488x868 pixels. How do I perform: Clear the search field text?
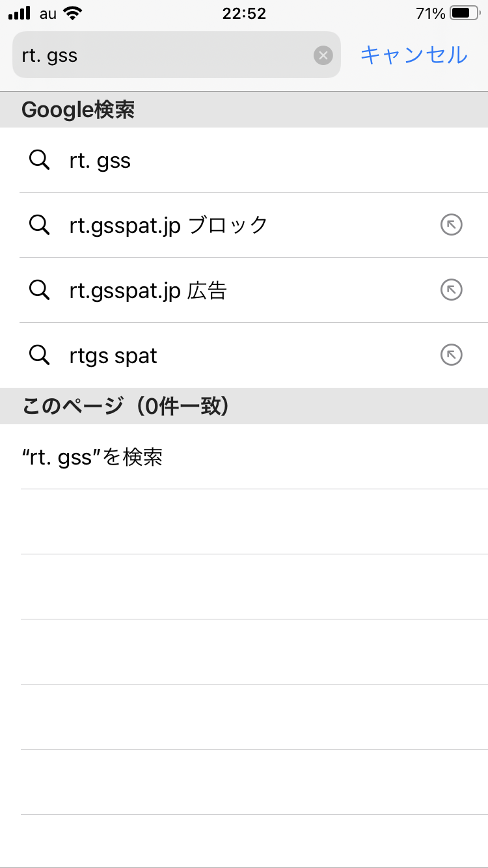(x=323, y=55)
